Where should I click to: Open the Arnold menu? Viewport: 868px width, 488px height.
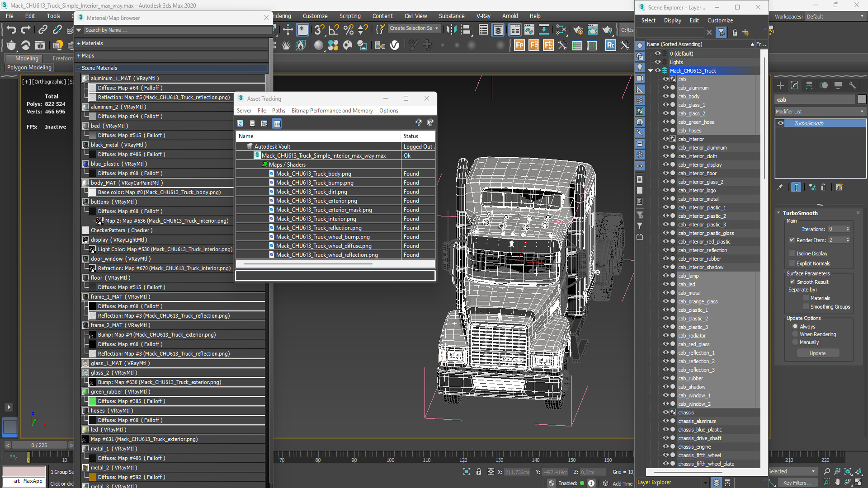[510, 16]
